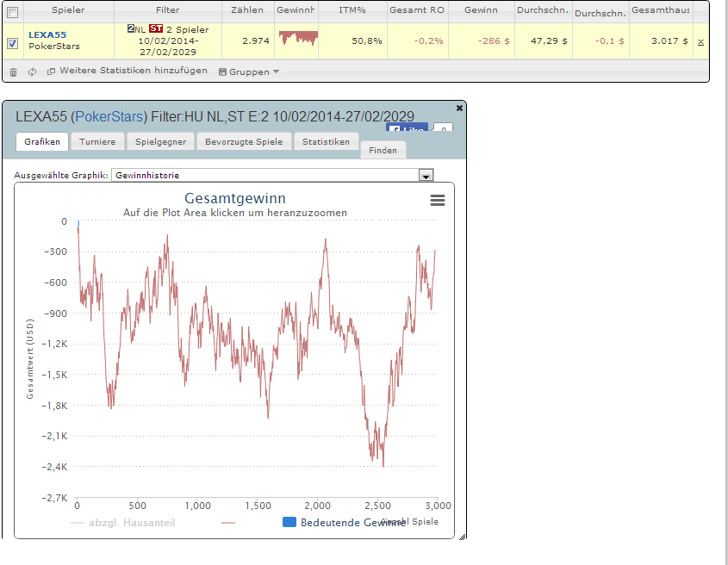The width and height of the screenshot is (728, 565).
Task: Toggle the abzgl. Hausanteil legend item
Action: click(123, 523)
